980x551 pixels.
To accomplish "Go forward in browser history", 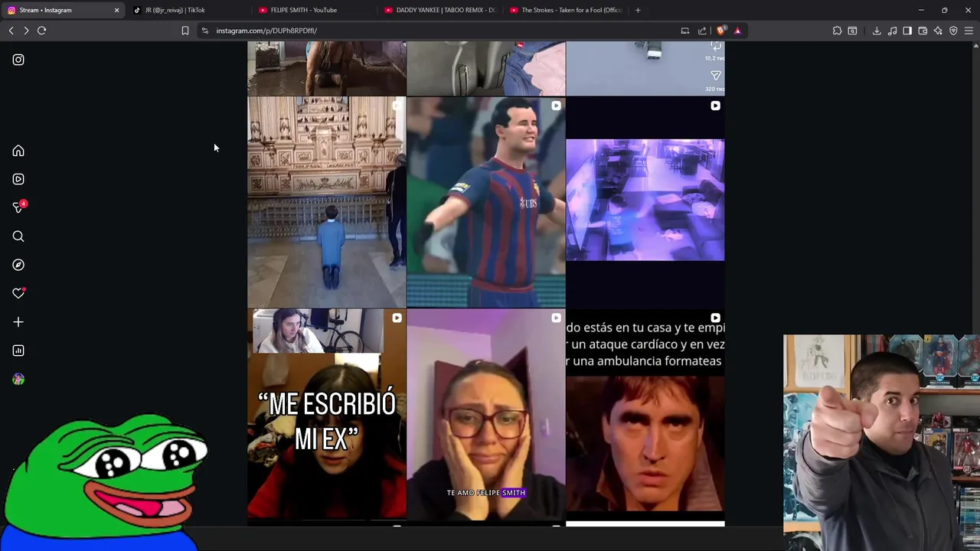I will (x=26, y=31).
